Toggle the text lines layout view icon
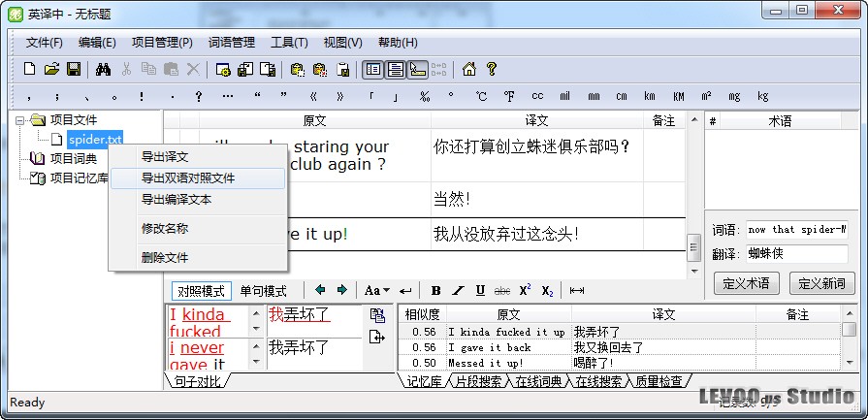 [396, 69]
